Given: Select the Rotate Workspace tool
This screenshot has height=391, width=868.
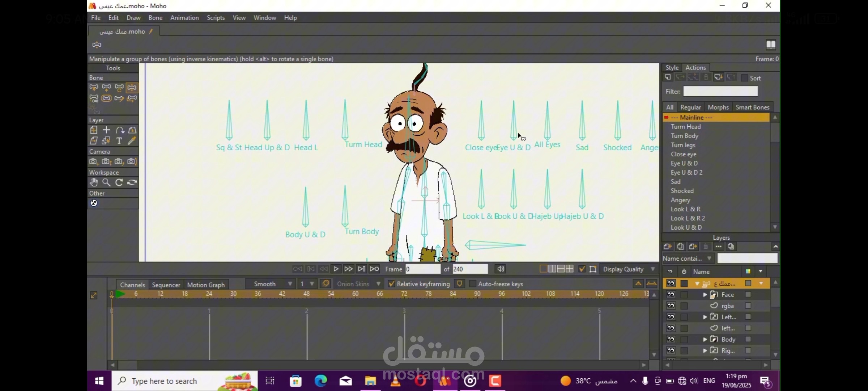Looking at the screenshot, I should pos(119,182).
